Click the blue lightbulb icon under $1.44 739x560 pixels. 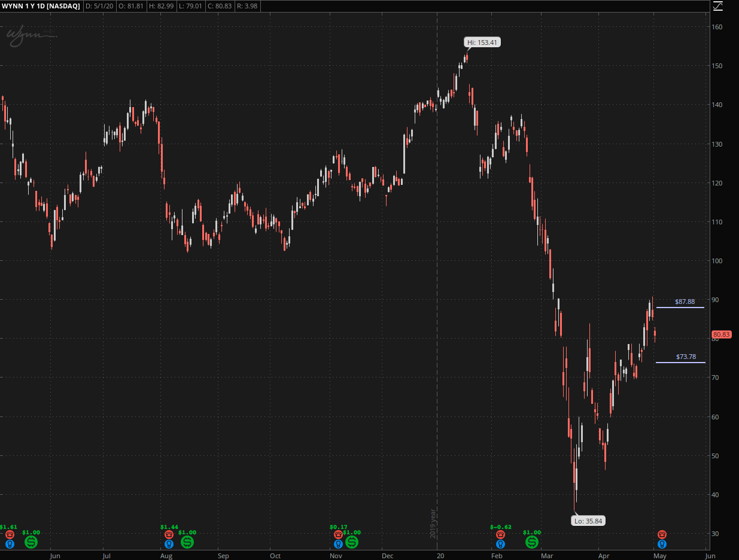[169, 544]
